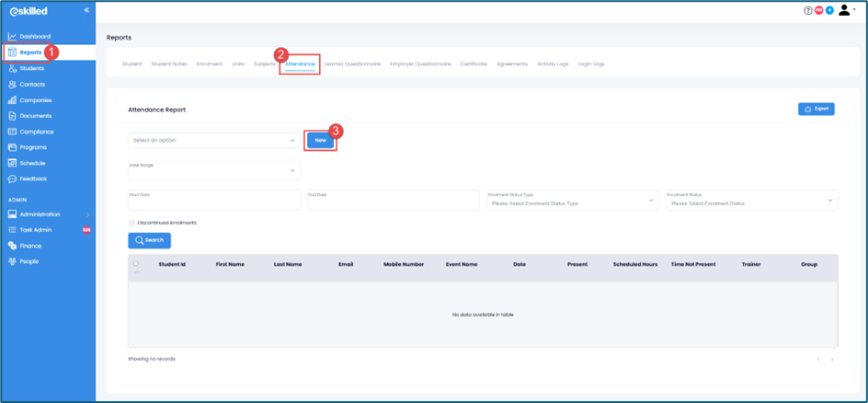Open the pink notification badge icon
Screen dimensions: 868x403
click(818, 11)
